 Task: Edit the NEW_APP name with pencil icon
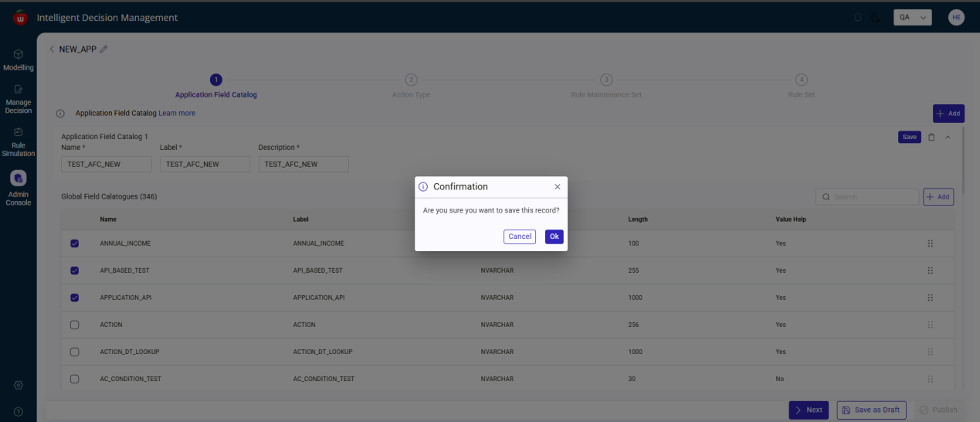coord(103,49)
